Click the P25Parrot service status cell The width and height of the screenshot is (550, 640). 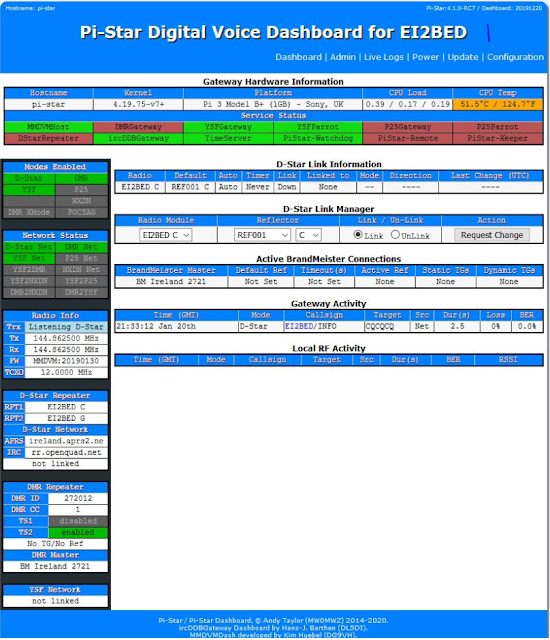pyautogui.click(x=497, y=127)
